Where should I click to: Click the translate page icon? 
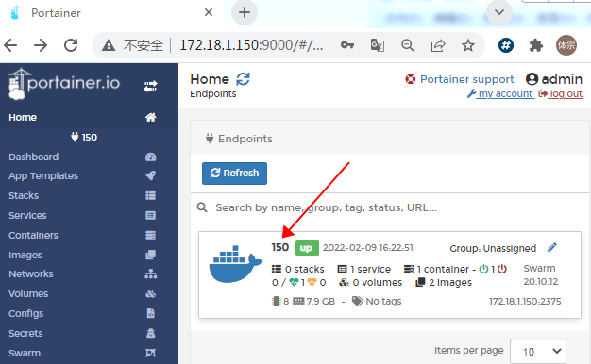pyautogui.click(x=378, y=45)
